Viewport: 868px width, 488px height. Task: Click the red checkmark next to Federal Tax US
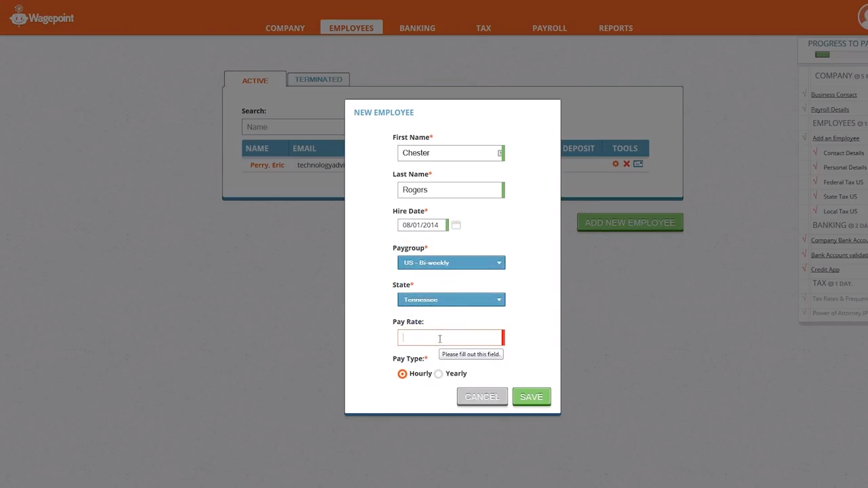point(815,182)
